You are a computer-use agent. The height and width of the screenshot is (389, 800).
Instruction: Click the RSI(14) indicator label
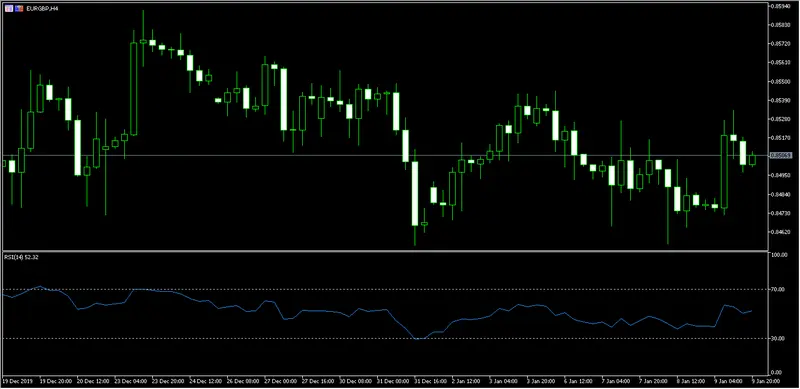click(21, 257)
